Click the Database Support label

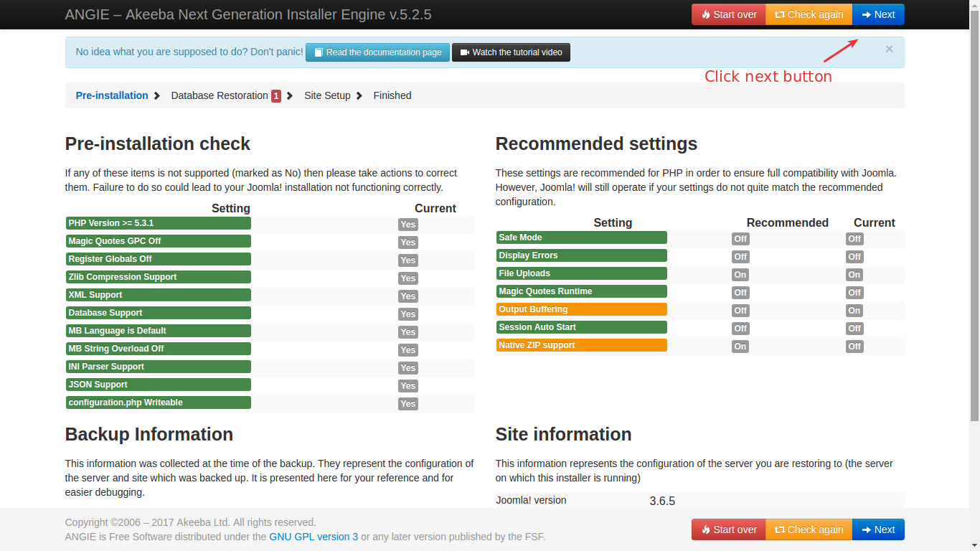(158, 313)
